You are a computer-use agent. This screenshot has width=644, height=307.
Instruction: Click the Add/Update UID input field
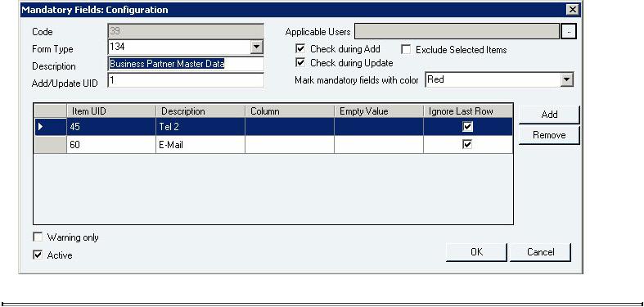[186, 80]
